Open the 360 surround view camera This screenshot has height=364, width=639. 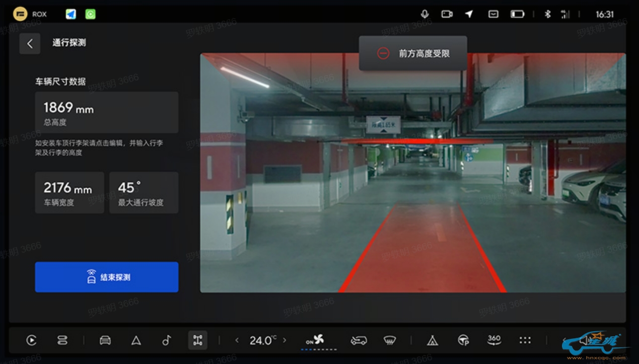click(494, 340)
